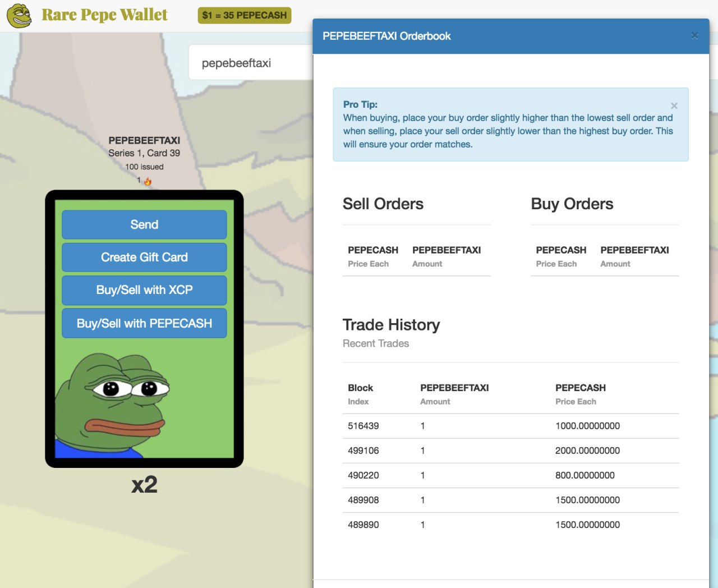Click the amount 1 in row 516439

coord(423,426)
